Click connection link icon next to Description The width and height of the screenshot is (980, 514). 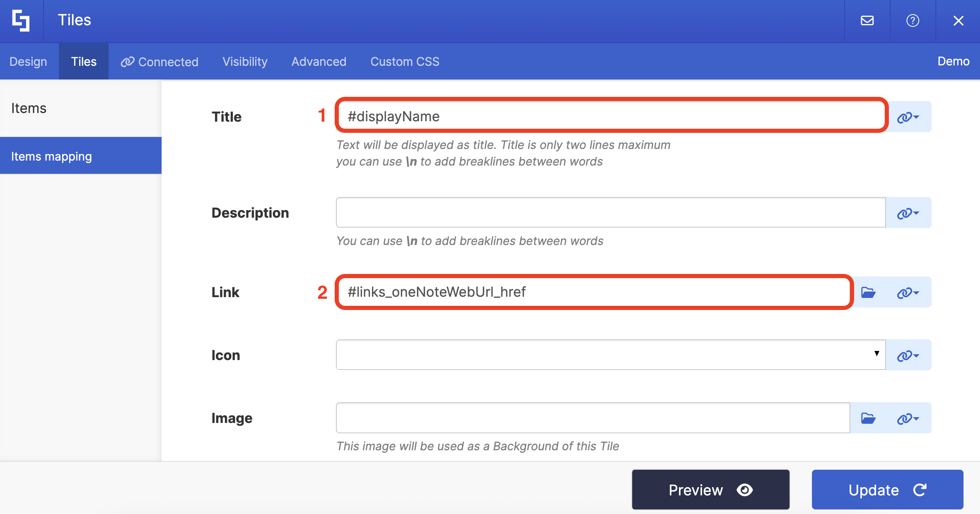coord(908,213)
